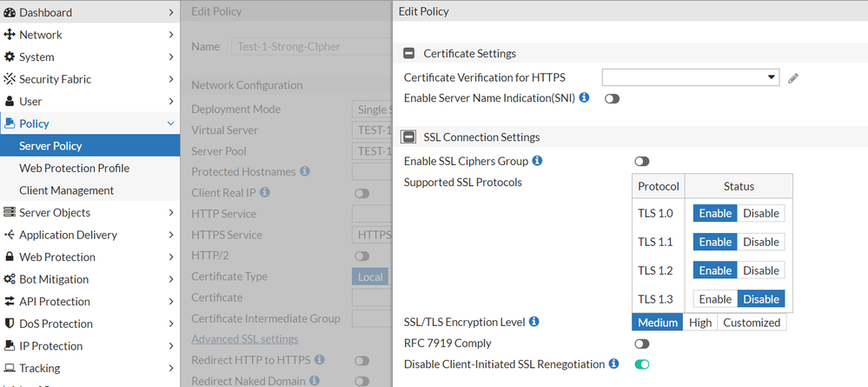Open Certificate Verification for HTTPS dropdown
868x387 pixels.
(x=690, y=77)
